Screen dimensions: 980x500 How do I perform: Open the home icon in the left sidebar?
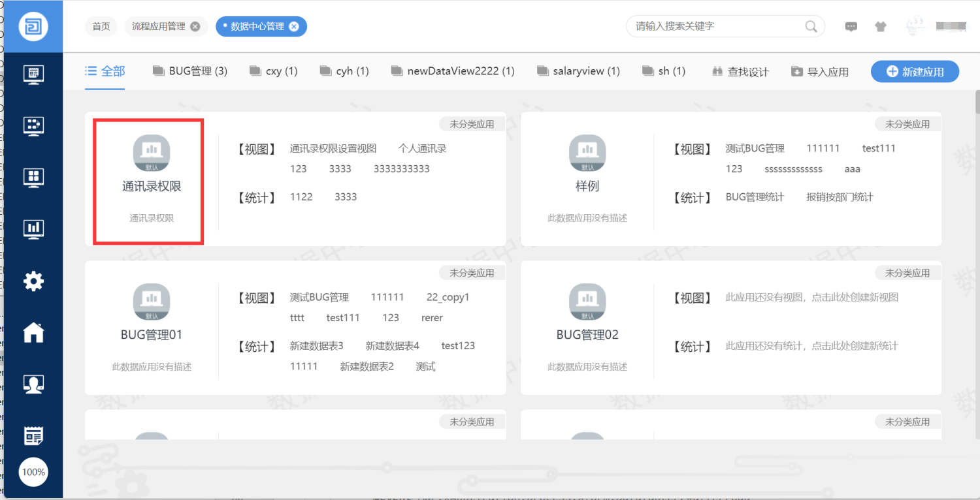[x=33, y=333]
